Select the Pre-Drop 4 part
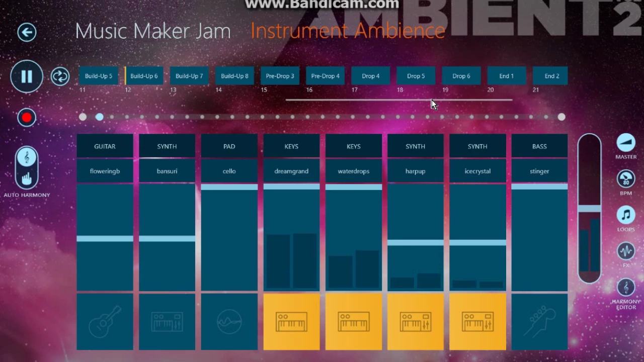The width and height of the screenshot is (644, 362). tap(325, 76)
